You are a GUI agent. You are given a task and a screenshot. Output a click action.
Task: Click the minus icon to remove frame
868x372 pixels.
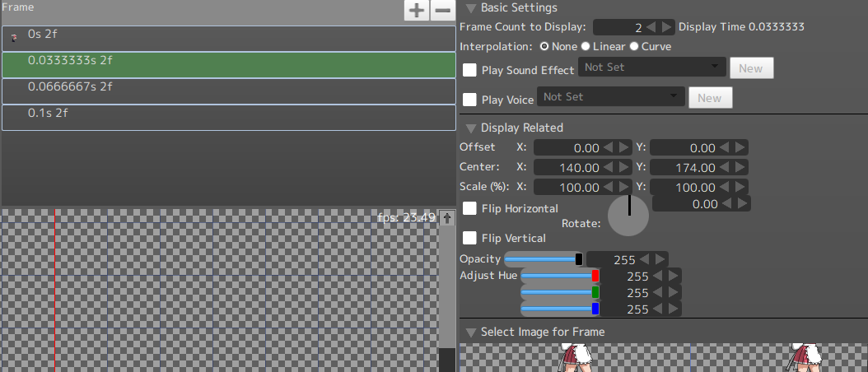click(442, 11)
